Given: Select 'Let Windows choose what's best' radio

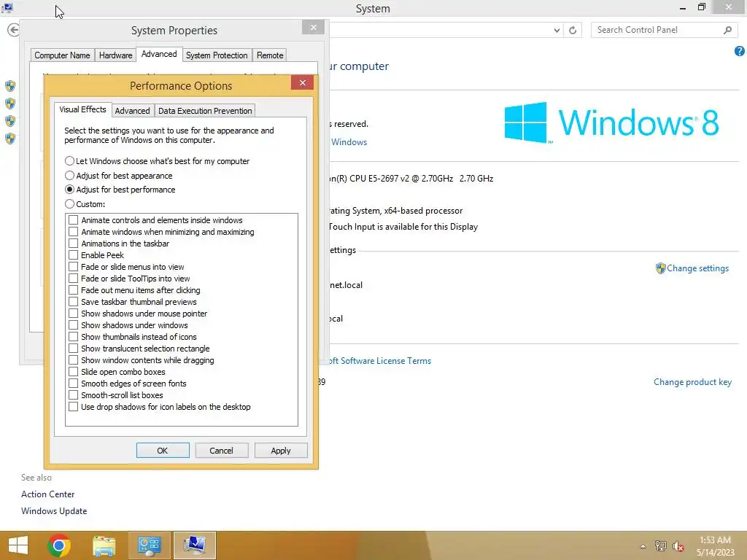Looking at the screenshot, I should 69,161.
